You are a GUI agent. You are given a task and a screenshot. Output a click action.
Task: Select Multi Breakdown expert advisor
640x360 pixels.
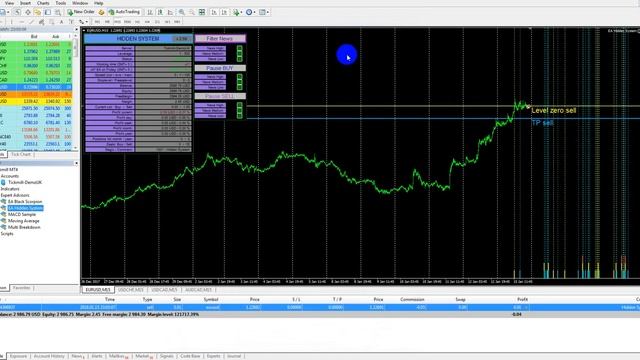pos(24,227)
